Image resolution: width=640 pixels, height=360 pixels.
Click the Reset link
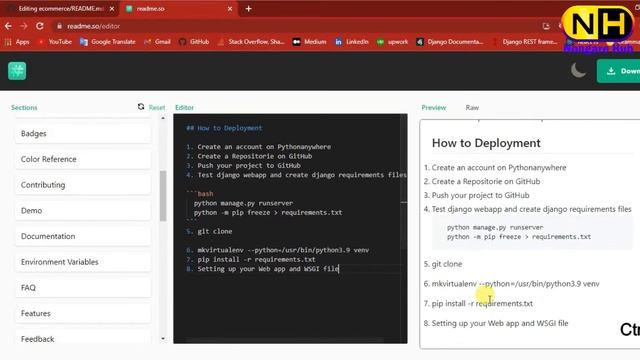click(157, 107)
